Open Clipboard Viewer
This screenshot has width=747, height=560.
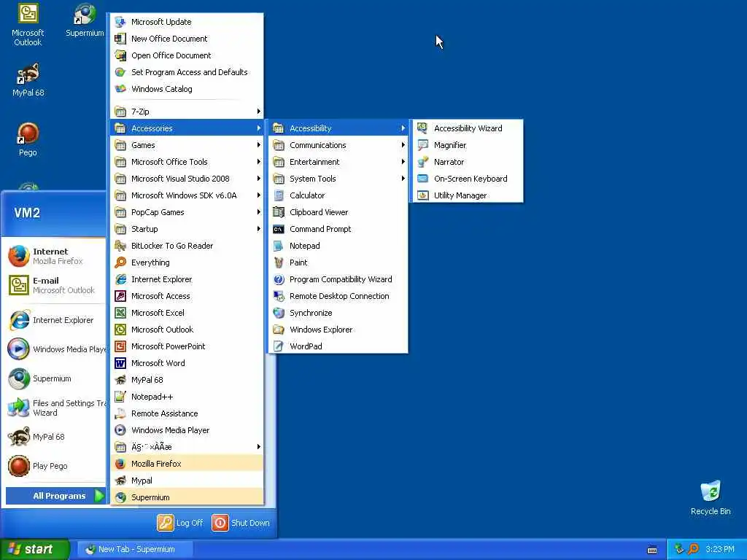[x=338, y=212]
